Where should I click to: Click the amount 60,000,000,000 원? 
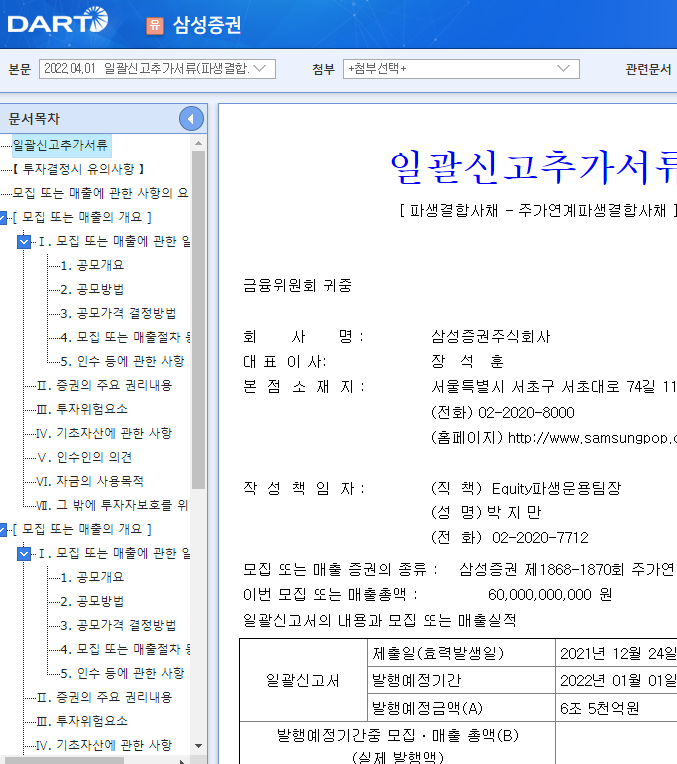(550, 594)
